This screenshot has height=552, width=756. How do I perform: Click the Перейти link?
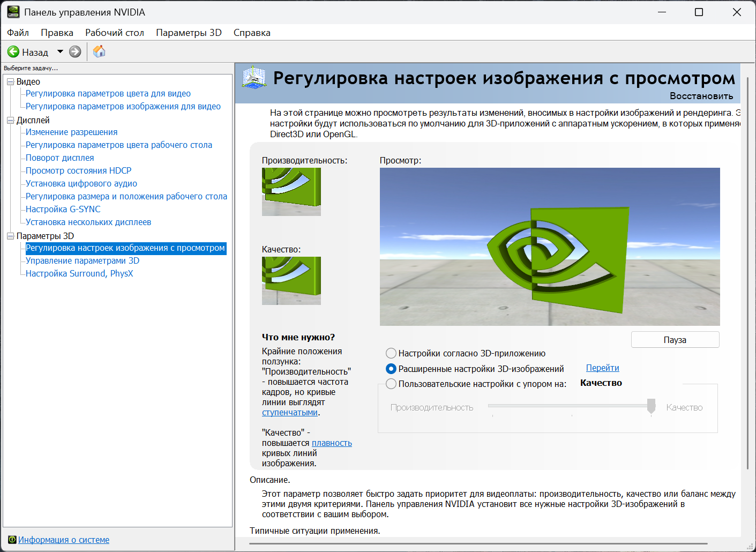pos(602,368)
